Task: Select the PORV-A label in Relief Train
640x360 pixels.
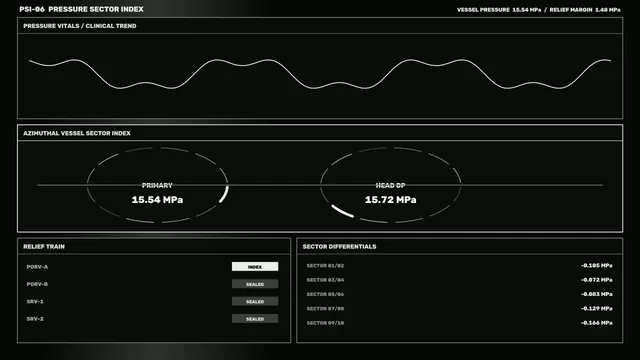Action: click(x=37, y=267)
